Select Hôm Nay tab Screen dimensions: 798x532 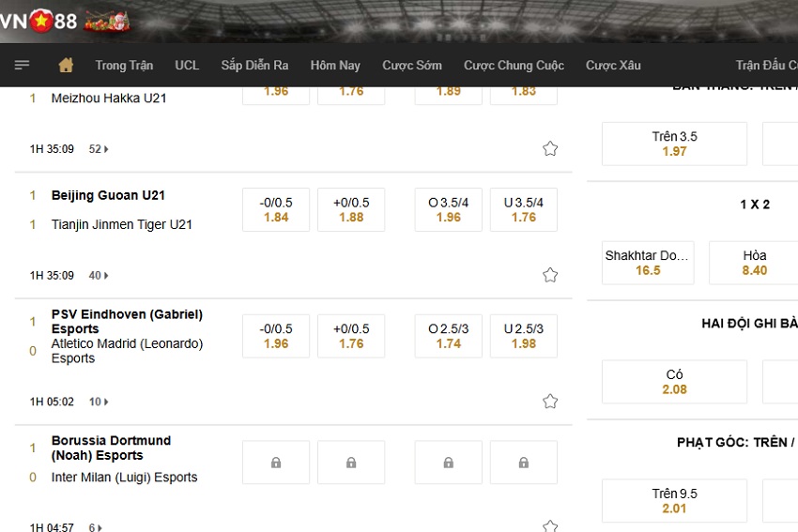[x=335, y=65]
